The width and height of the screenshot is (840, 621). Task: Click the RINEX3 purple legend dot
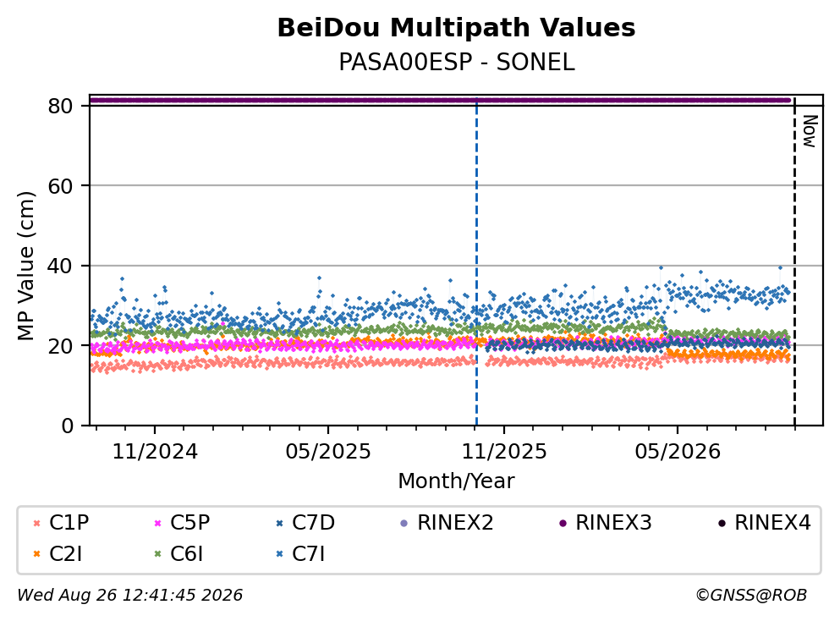click(x=563, y=523)
